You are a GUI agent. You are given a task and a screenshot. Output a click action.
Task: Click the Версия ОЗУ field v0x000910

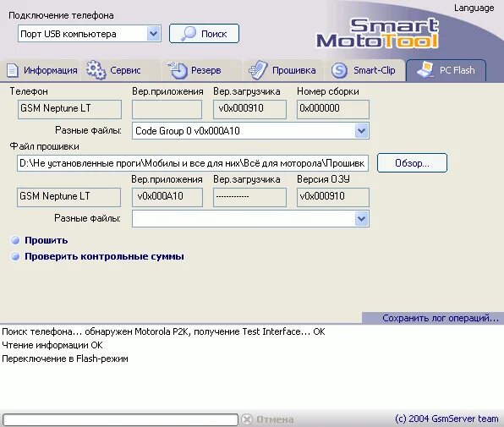click(x=333, y=197)
